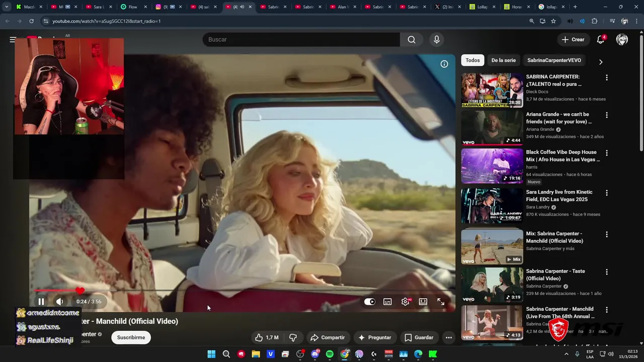
Task: Open the browser extensions puzzle icon
Action: [595, 21]
